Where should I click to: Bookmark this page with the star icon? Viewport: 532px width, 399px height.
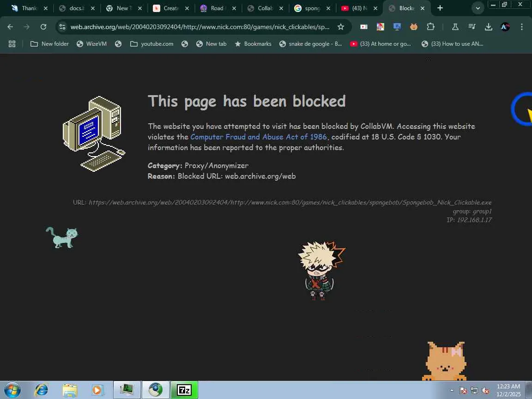tap(341, 27)
